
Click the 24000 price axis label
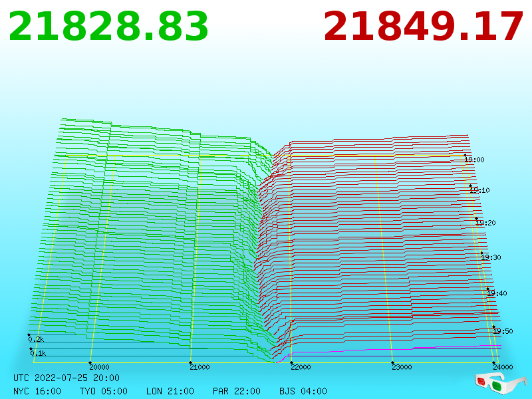tap(503, 367)
